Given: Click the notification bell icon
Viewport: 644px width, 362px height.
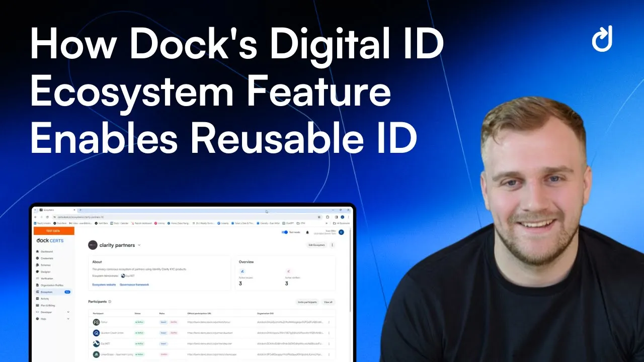Looking at the screenshot, I should [x=307, y=232].
